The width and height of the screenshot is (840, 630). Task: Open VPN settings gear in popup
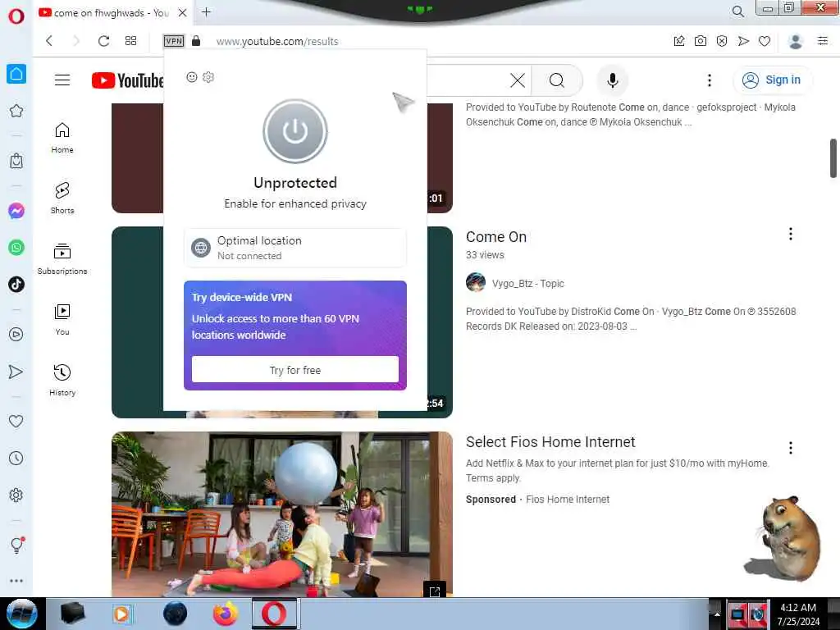[208, 77]
